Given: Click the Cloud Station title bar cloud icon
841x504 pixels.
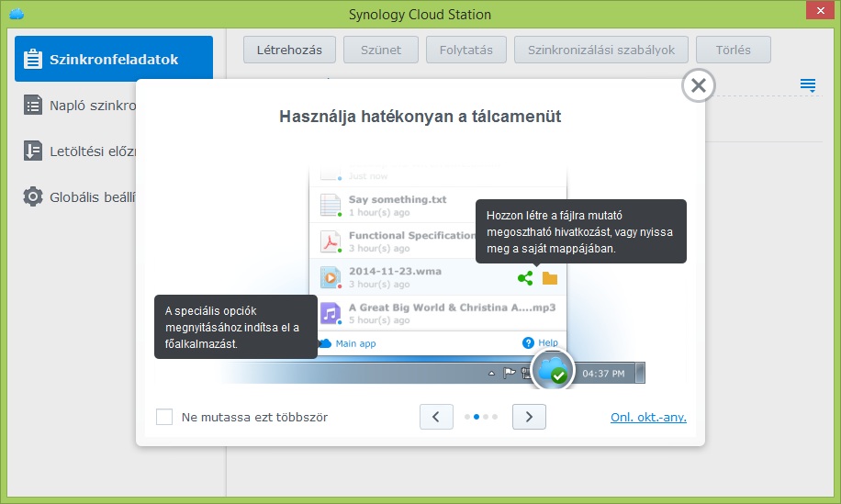Looking at the screenshot, I should (x=17, y=14).
